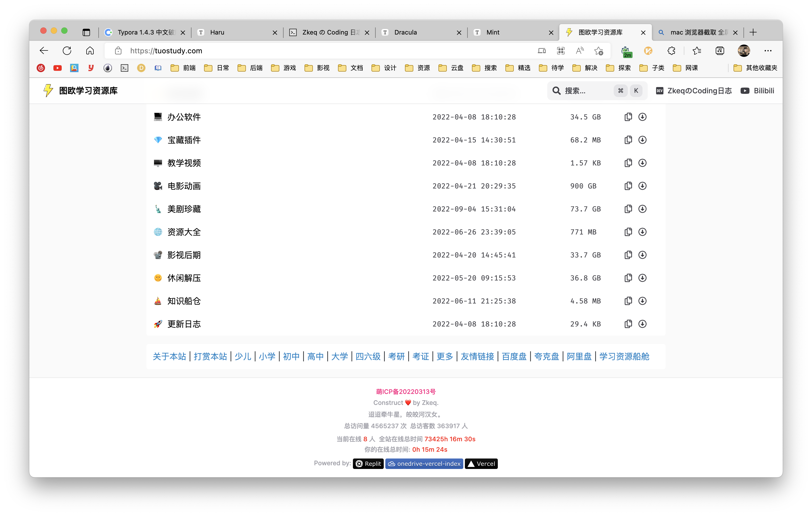Image resolution: width=812 pixels, height=516 pixels.
Task: Copy link for 办公软件 folder
Action: coord(628,117)
